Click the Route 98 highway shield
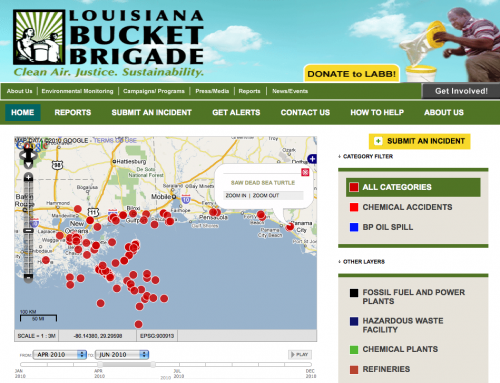The height and width of the screenshot is (383, 500). coord(57,165)
